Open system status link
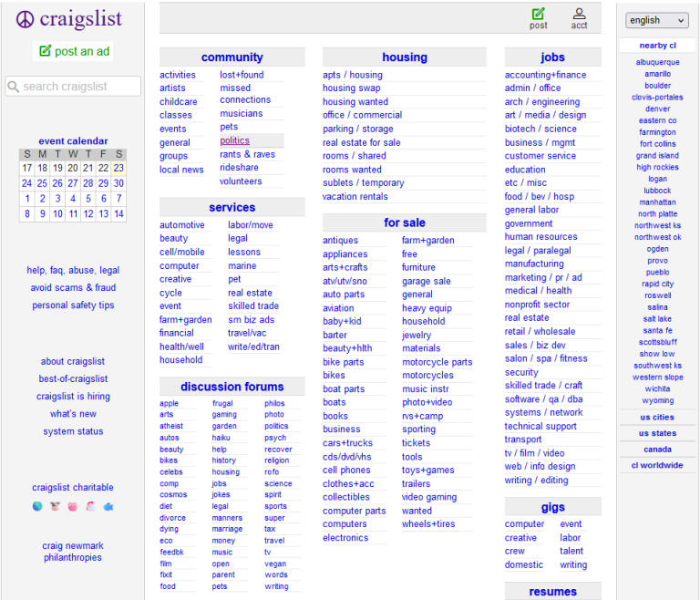 (x=73, y=431)
